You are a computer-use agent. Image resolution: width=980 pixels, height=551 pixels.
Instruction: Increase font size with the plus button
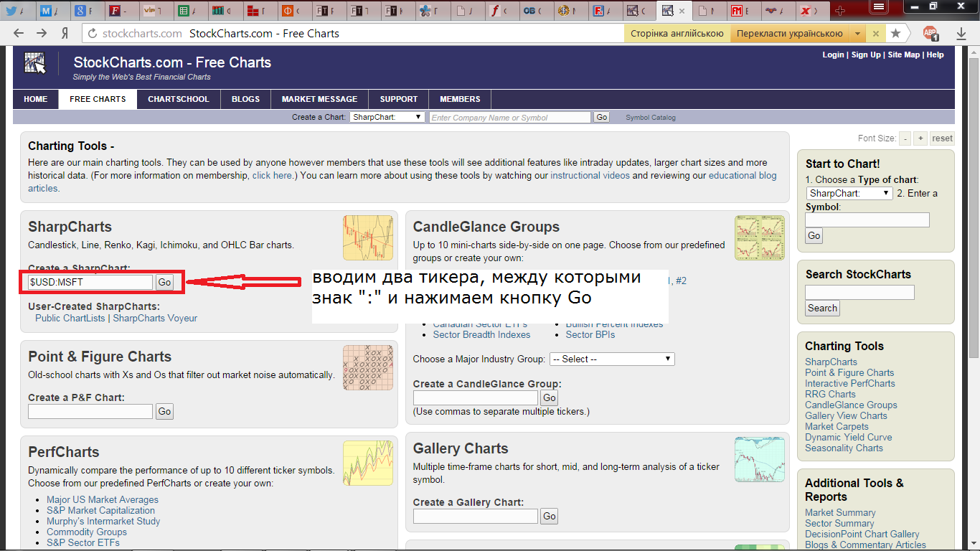(920, 138)
